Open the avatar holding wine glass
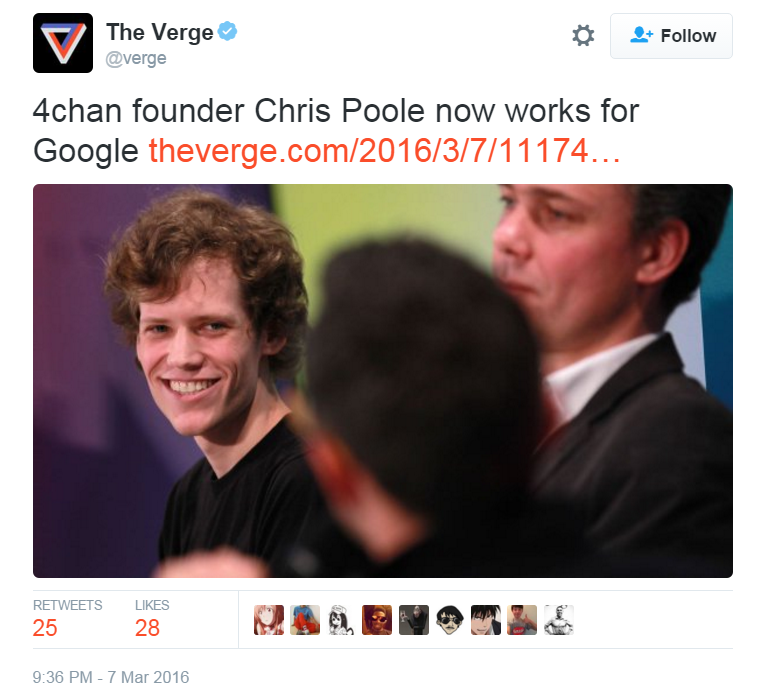Screen dimensions: 767x691 pyautogui.click(x=414, y=620)
